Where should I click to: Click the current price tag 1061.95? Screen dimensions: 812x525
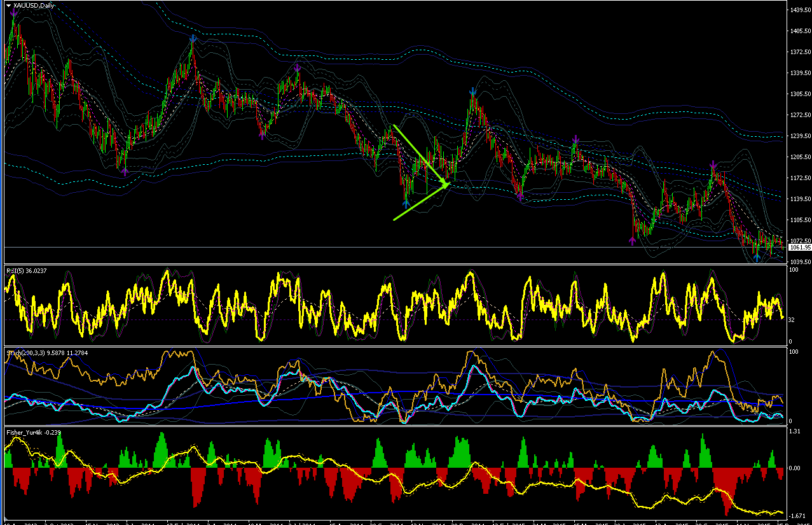(x=799, y=247)
